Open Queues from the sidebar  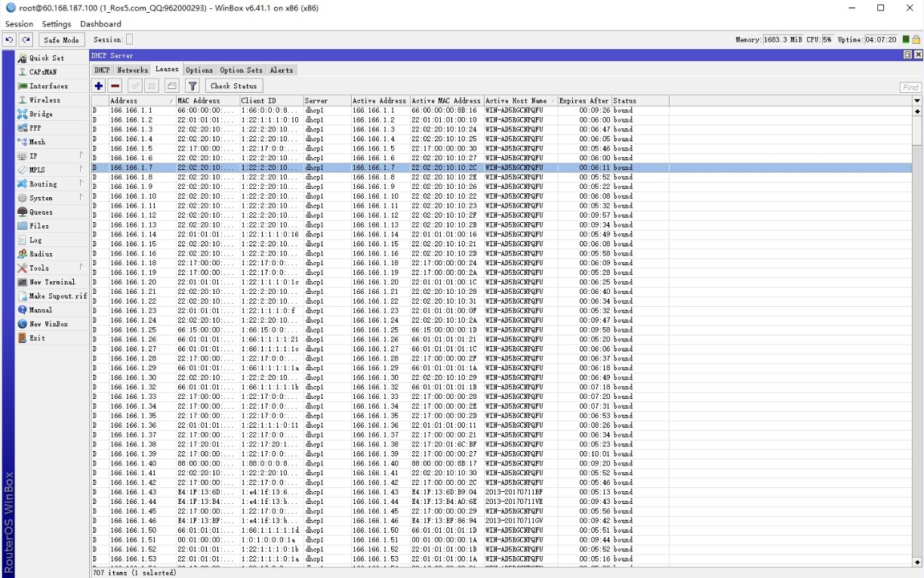(41, 212)
